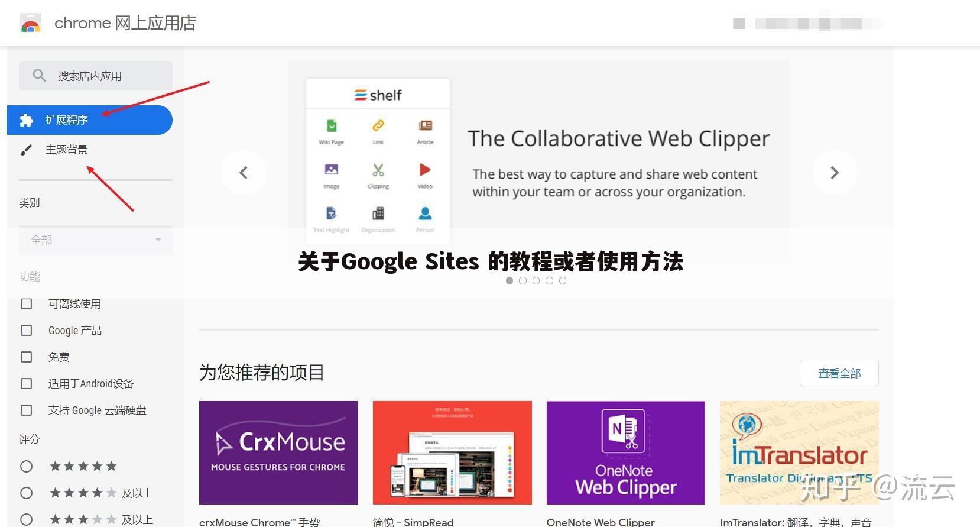The height and width of the screenshot is (527, 980).
Task: Click the 为您推荐的项目 section heading
Action: click(261, 373)
